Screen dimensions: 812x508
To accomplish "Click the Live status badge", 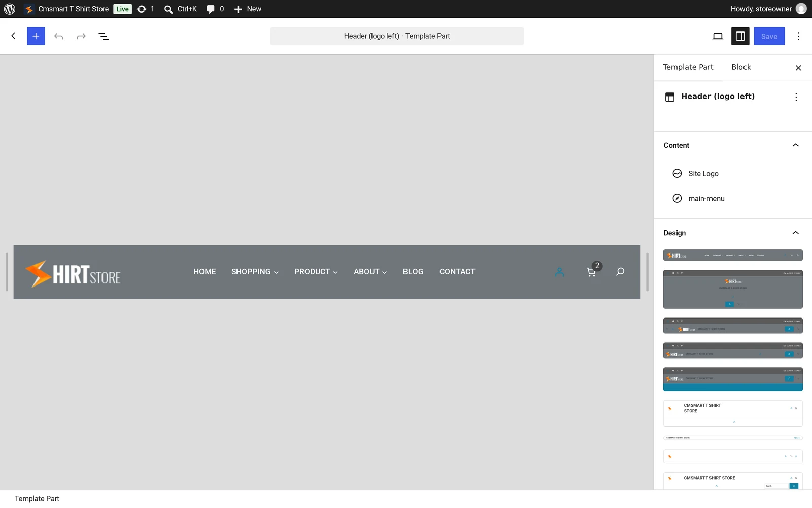I will click(x=122, y=9).
